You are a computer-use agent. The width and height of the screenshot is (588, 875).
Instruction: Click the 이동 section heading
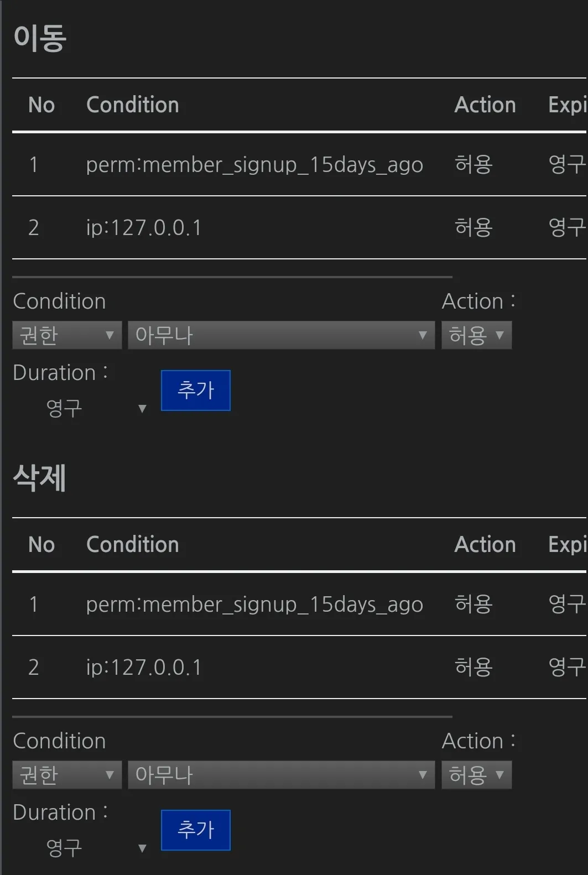[40, 39]
